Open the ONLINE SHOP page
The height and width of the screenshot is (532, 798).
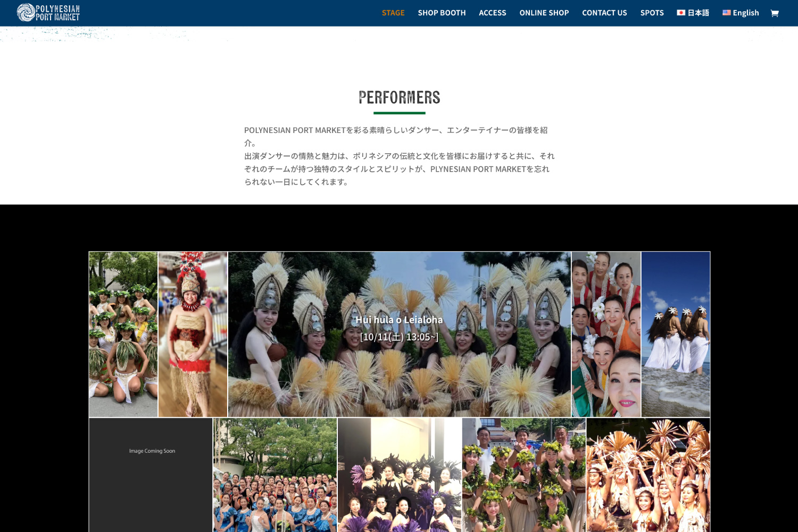coord(544,12)
